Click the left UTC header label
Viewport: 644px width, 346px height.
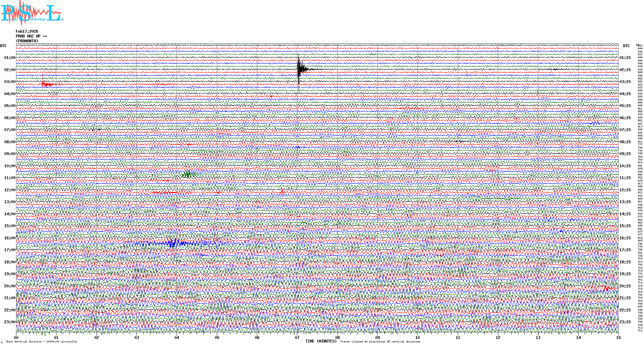(x=3, y=46)
